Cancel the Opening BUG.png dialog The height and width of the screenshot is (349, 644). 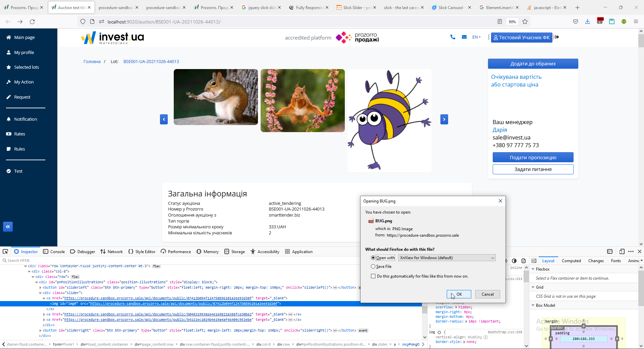click(488, 294)
